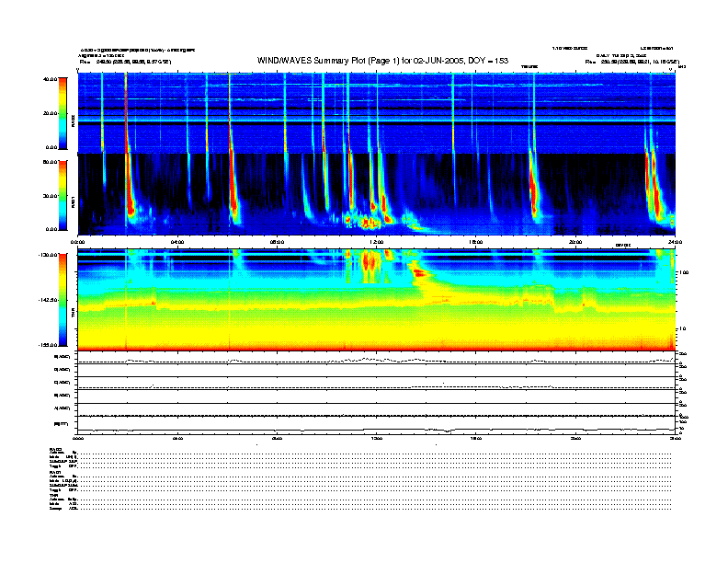This screenshot has height=563, width=728.
Task: Click the 08:00 tick below RAD1 spectrogram
Action: (x=277, y=242)
